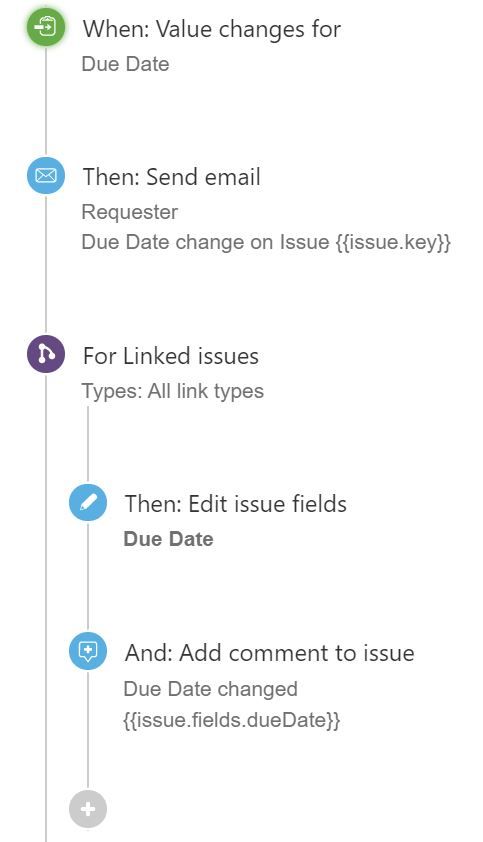Open 'And: Add comment to issue' action
483x842 pixels.
tap(270, 653)
